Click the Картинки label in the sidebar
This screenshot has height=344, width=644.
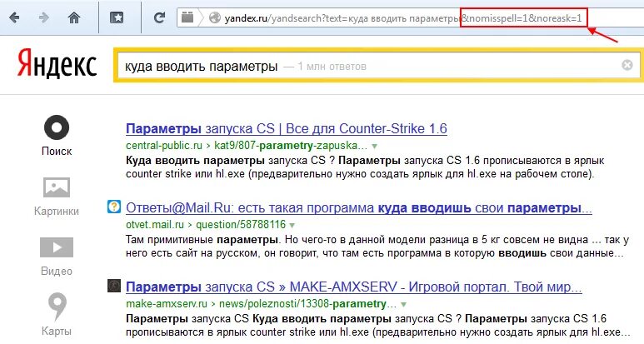[x=57, y=211]
